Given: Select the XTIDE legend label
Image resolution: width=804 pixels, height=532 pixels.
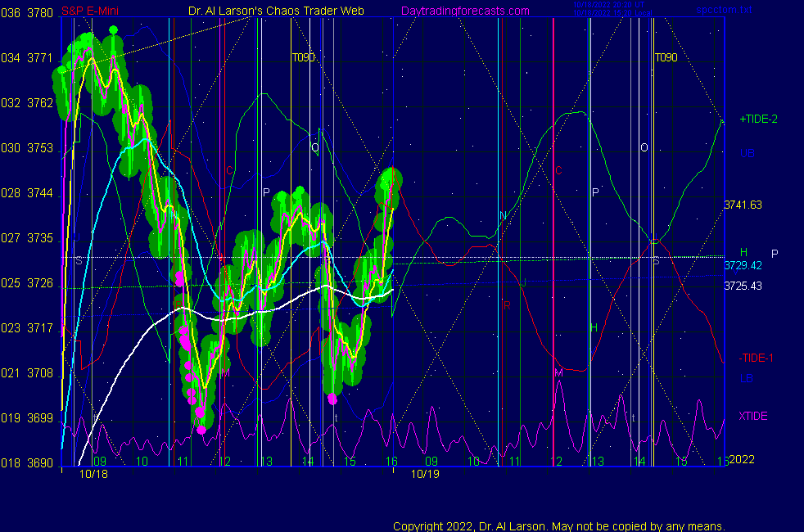Looking at the screenshot, I should (752, 416).
